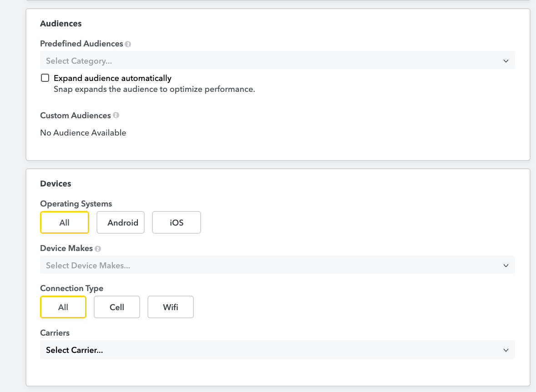Open the Select Device Makes dropdown
The image size is (536, 392).
[x=273, y=266]
